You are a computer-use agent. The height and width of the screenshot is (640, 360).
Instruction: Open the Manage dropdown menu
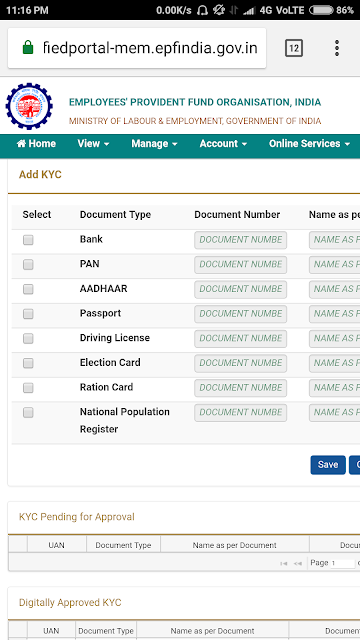(x=154, y=144)
